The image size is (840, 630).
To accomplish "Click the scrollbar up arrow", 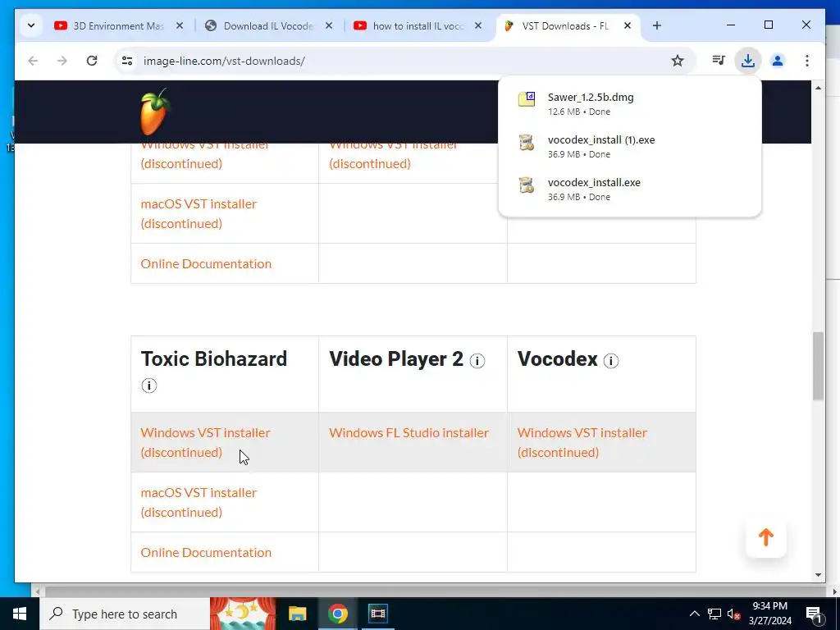I will pyautogui.click(x=818, y=87).
